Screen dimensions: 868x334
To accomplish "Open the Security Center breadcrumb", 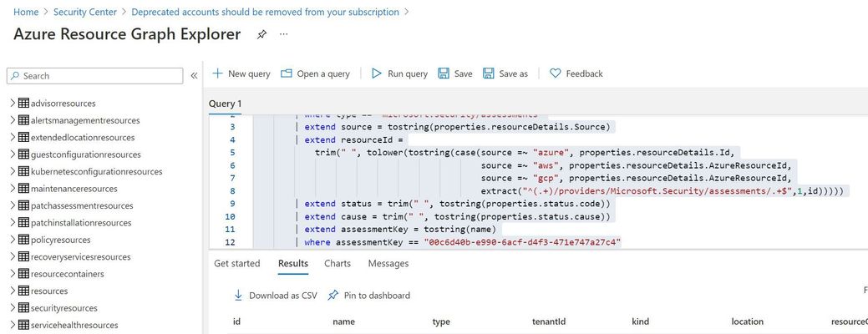I will [85, 12].
